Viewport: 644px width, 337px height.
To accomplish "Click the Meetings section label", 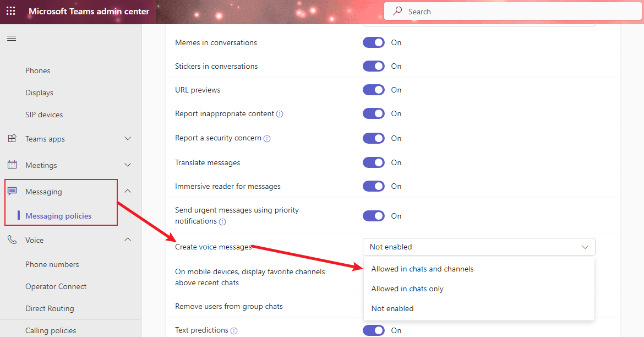I will click(x=41, y=165).
